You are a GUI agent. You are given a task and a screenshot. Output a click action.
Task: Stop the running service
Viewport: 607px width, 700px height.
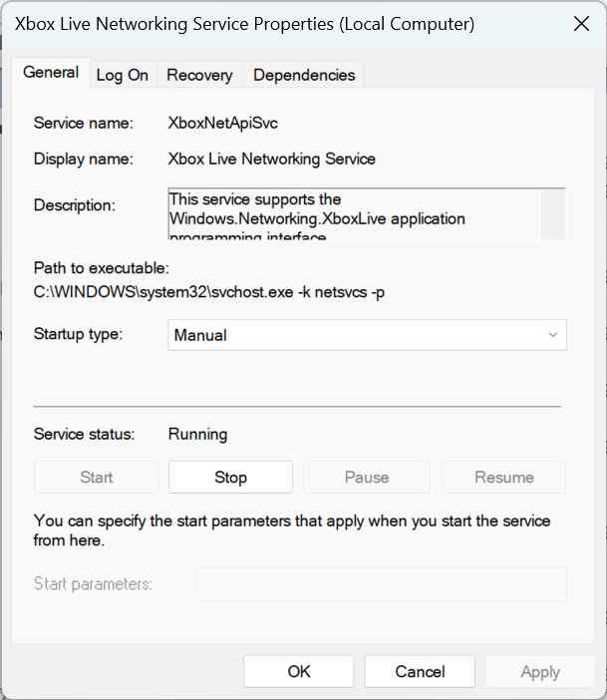(230, 478)
